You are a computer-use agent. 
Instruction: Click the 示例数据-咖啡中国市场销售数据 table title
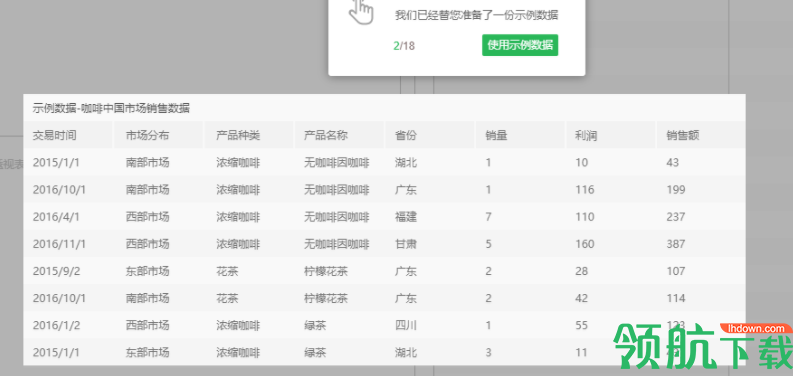(x=111, y=108)
